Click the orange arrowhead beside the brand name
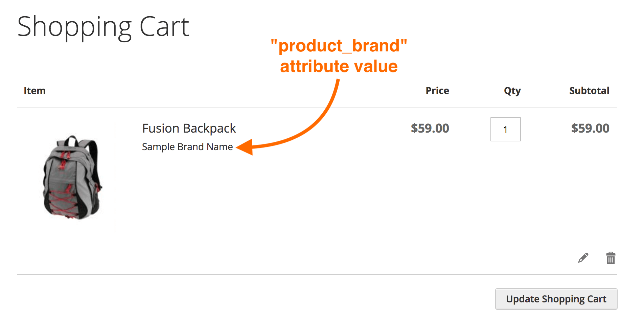644x322 pixels. point(245,147)
